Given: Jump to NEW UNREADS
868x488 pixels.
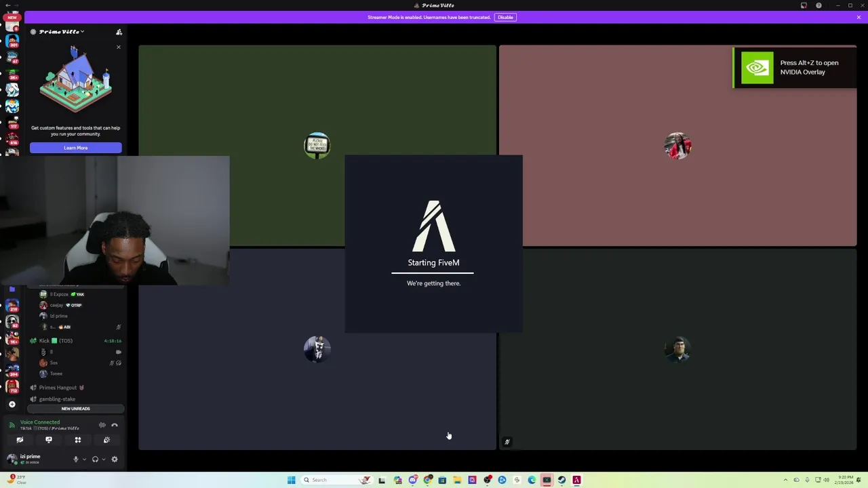Looking at the screenshot, I should click(75, 409).
